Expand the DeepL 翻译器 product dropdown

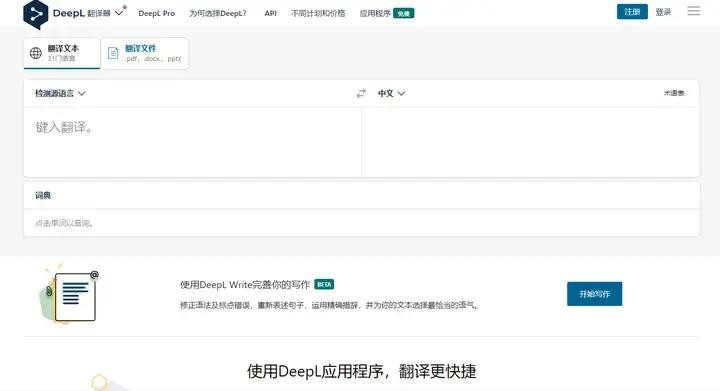(119, 13)
